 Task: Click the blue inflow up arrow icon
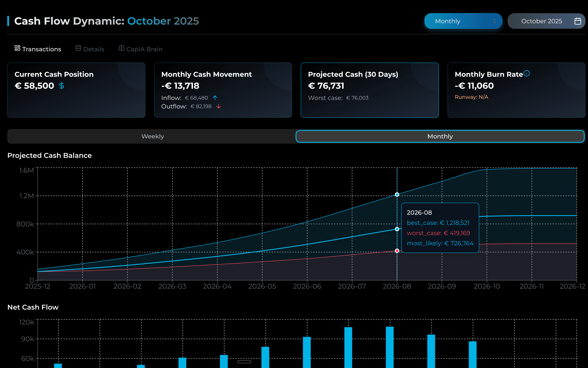pyautogui.click(x=215, y=98)
